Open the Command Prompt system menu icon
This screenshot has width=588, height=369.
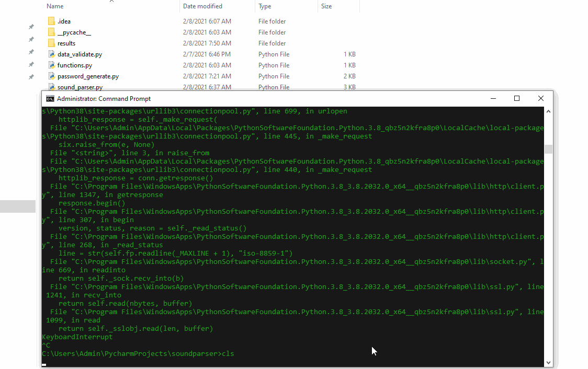(x=50, y=99)
